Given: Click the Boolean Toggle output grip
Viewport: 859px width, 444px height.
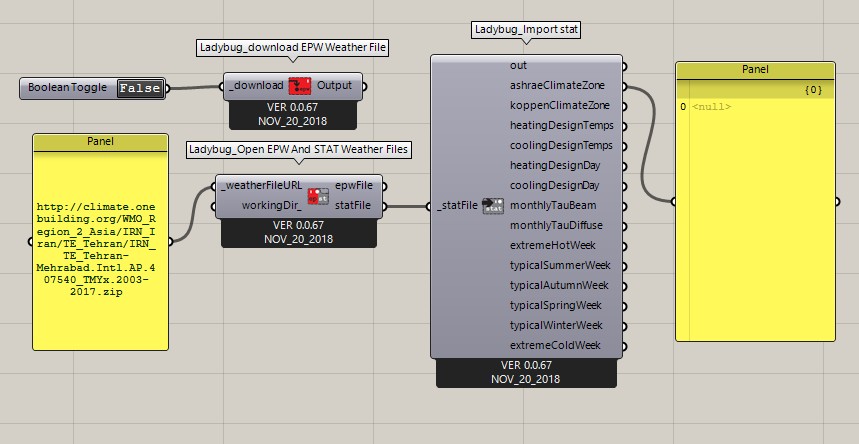Looking at the screenshot, I should click(167, 88).
